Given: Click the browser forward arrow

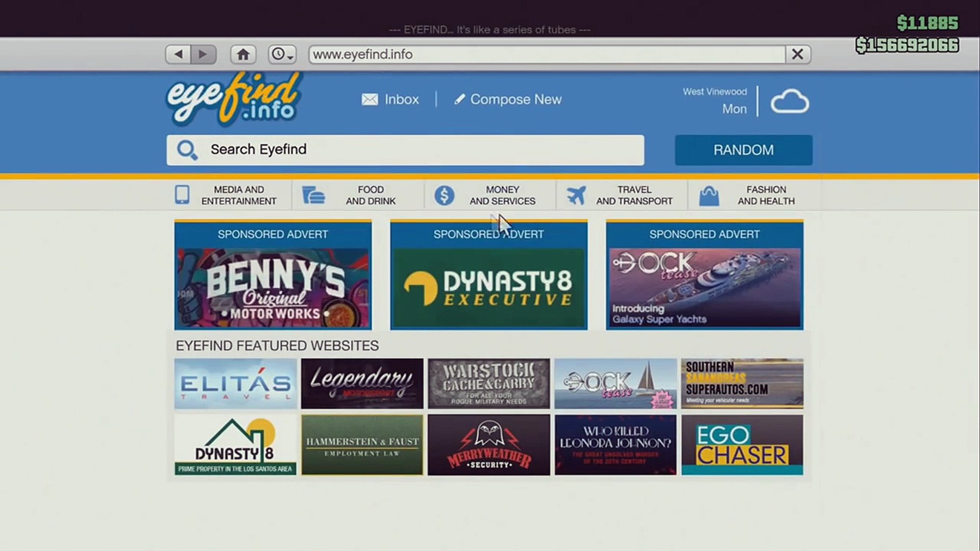Looking at the screenshot, I should click(203, 54).
